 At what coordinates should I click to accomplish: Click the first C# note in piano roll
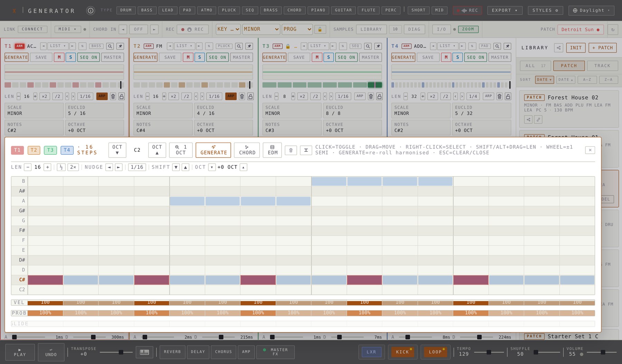pyautogui.click(x=45, y=280)
